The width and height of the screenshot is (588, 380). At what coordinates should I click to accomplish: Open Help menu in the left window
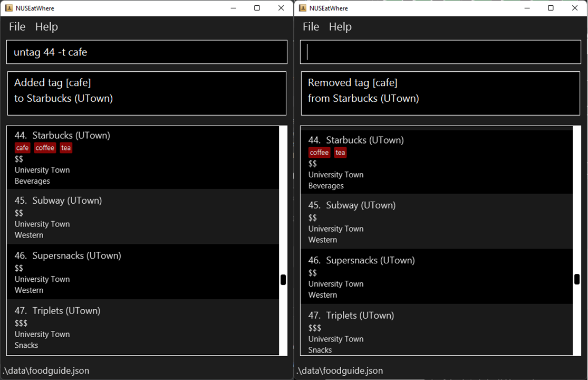point(46,26)
